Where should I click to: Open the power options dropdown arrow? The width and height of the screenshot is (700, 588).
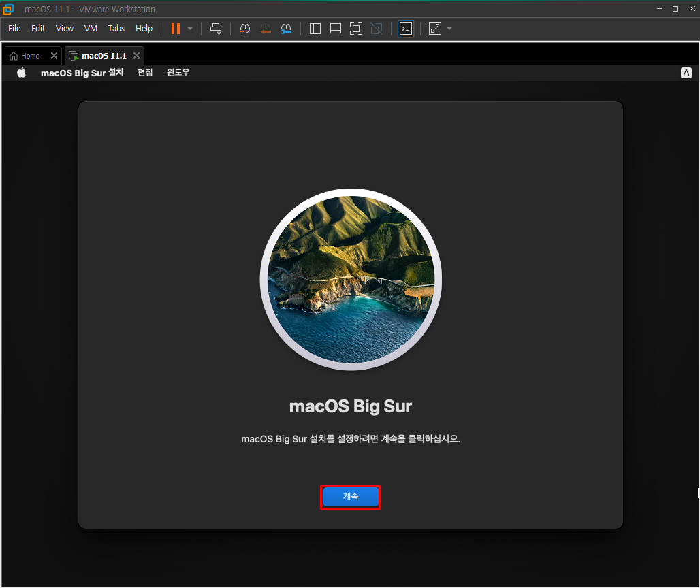pos(190,29)
